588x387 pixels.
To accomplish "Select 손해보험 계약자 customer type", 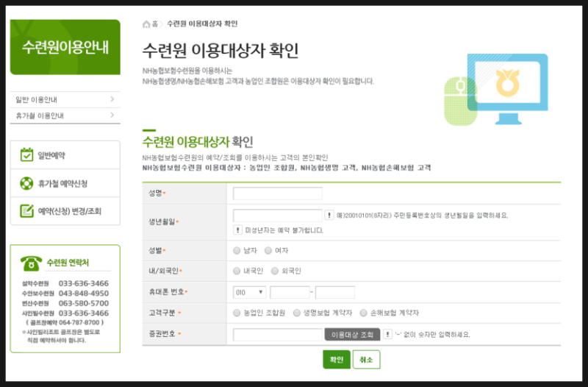I will (x=363, y=313).
